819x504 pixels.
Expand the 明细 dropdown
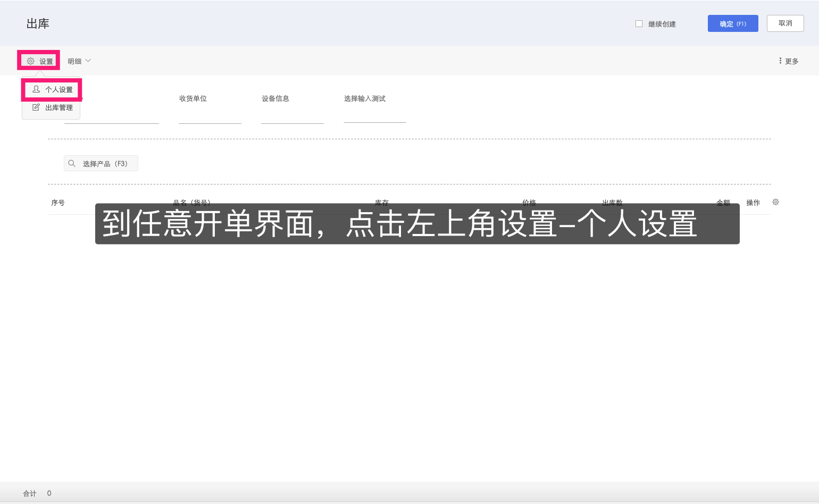79,61
